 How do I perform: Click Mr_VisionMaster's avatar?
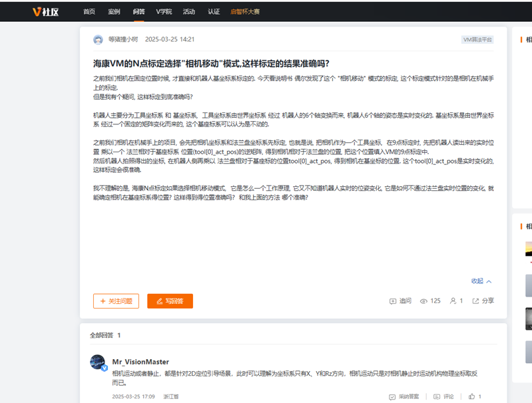coord(98,362)
